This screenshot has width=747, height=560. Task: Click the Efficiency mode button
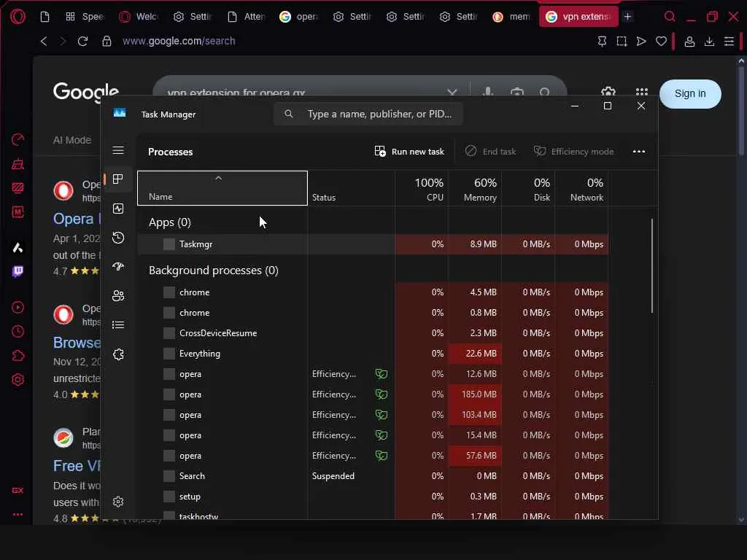(x=573, y=152)
